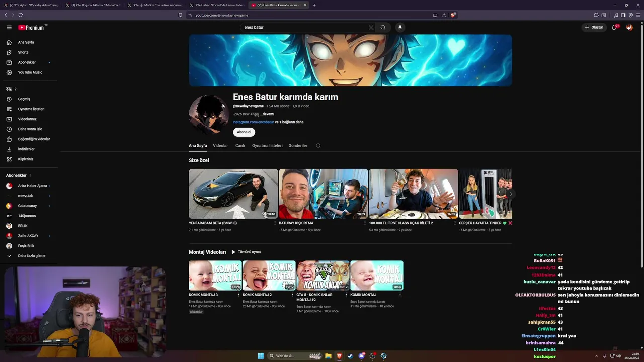644x362 pixels.
Task: Open 100.000 TL FIRST CLASS video thumbnail
Action: [414, 194]
